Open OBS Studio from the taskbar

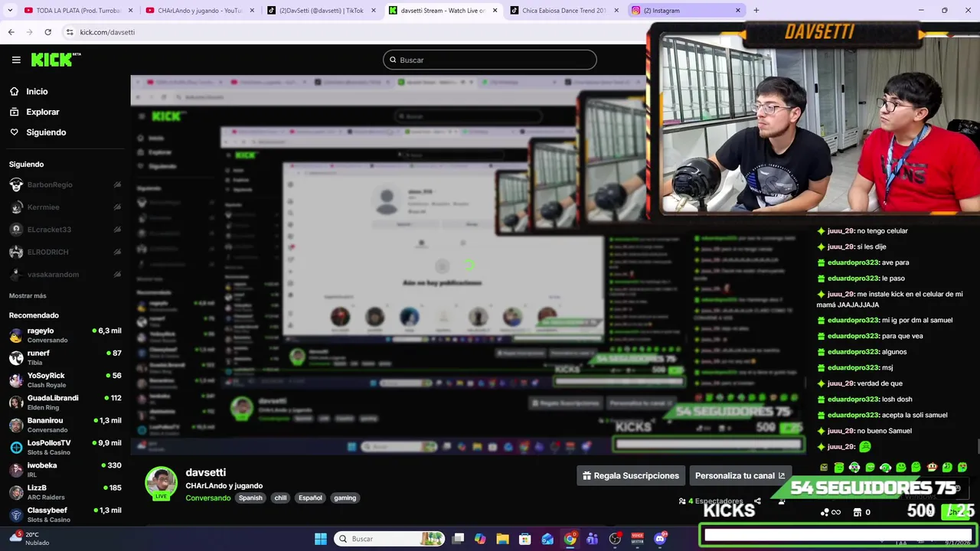point(615,539)
